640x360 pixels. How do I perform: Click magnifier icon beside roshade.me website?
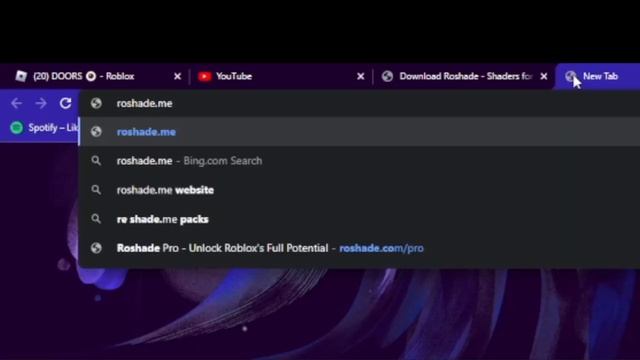click(x=96, y=190)
